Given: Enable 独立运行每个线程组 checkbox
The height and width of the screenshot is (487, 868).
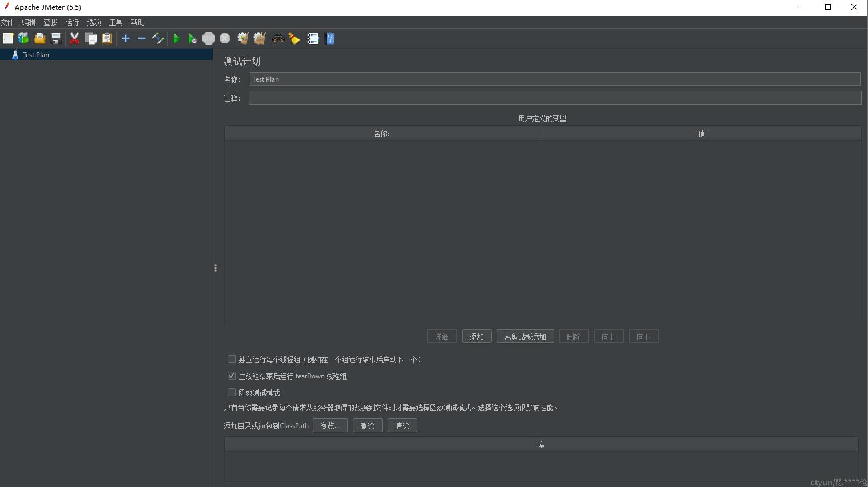Looking at the screenshot, I should coord(232,359).
